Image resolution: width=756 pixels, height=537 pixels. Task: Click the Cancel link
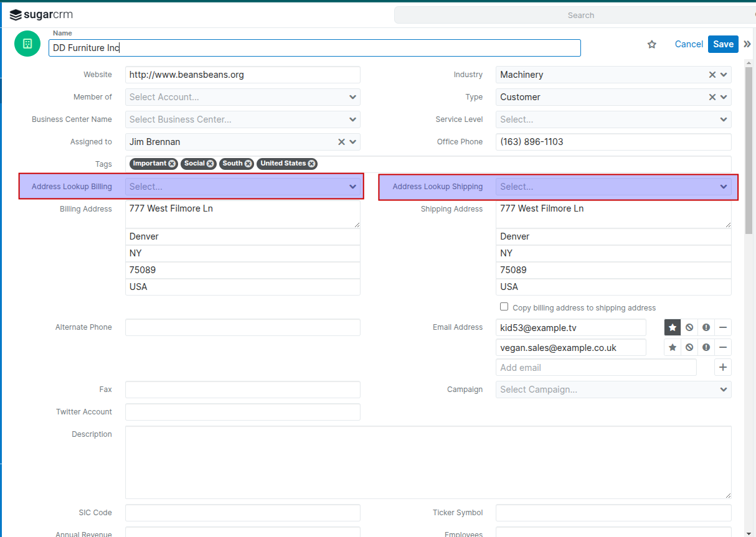click(689, 44)
